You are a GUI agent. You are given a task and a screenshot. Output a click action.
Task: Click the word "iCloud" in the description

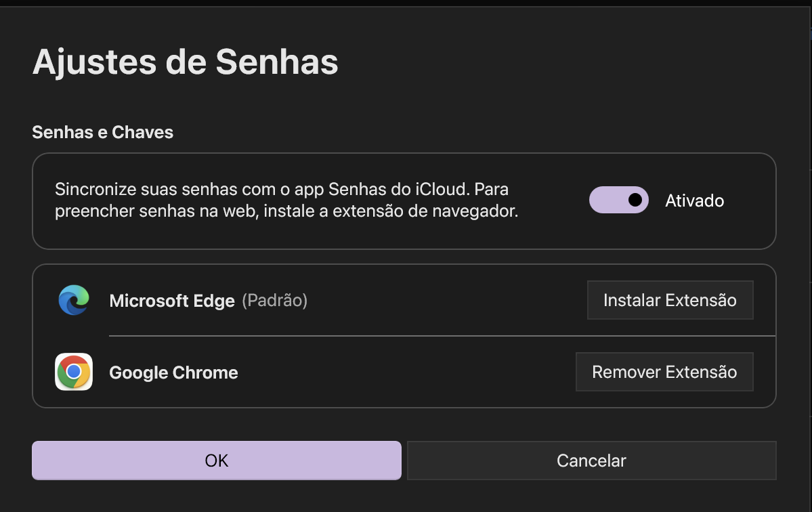[x=440, y=188]
